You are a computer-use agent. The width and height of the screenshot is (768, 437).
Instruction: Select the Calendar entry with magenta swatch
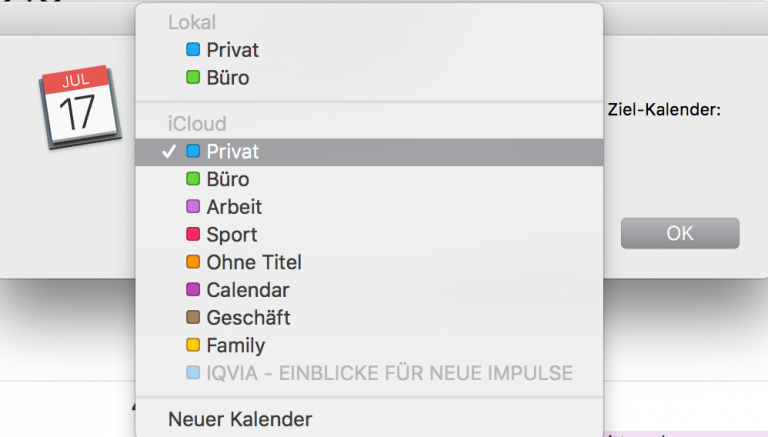click(247, 290)
